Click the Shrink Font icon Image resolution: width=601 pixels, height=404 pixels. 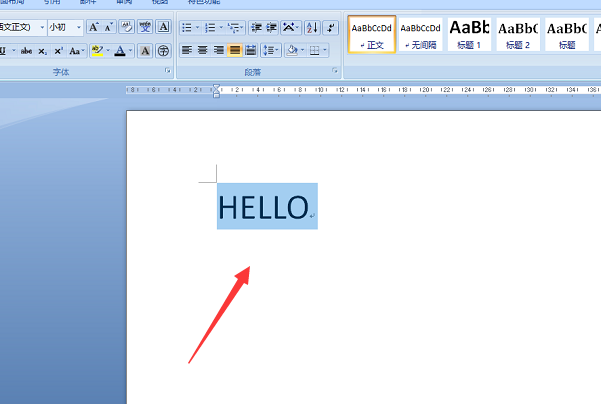109,27
